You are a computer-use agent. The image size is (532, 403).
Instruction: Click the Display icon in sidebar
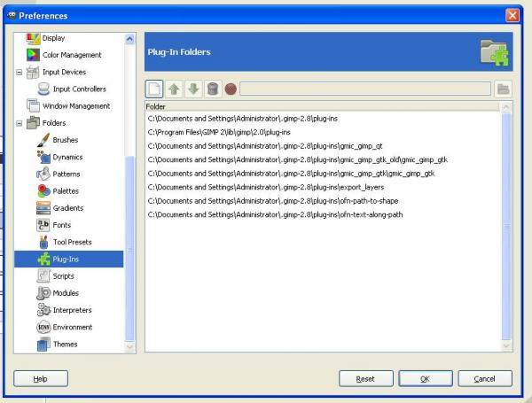[33, 38]
